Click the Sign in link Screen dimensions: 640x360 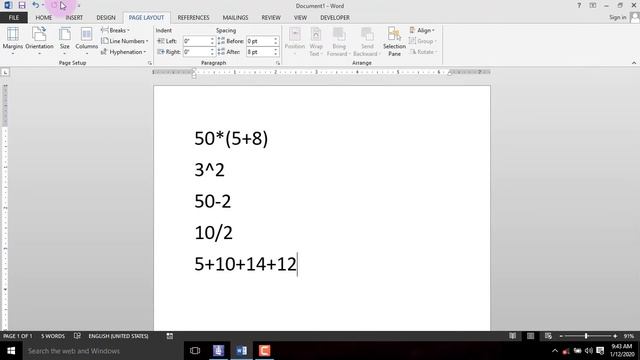(x=618, y=17)
